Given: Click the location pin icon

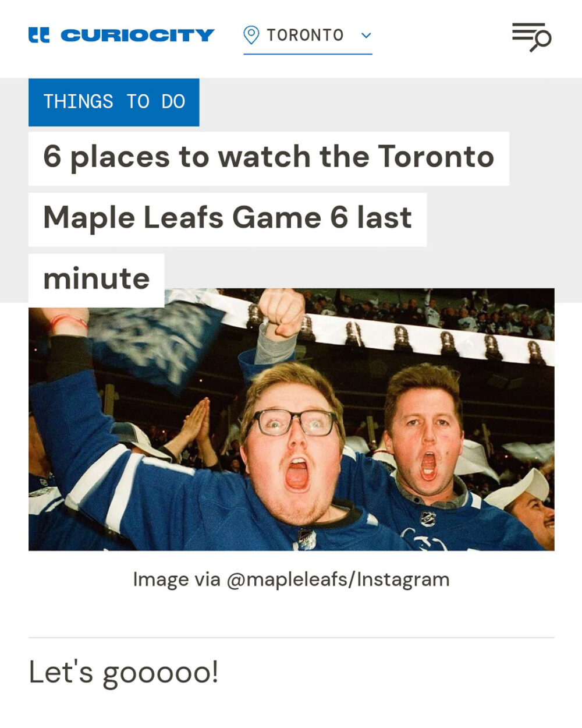Looking at the screenshot, I should click(251, 35).
